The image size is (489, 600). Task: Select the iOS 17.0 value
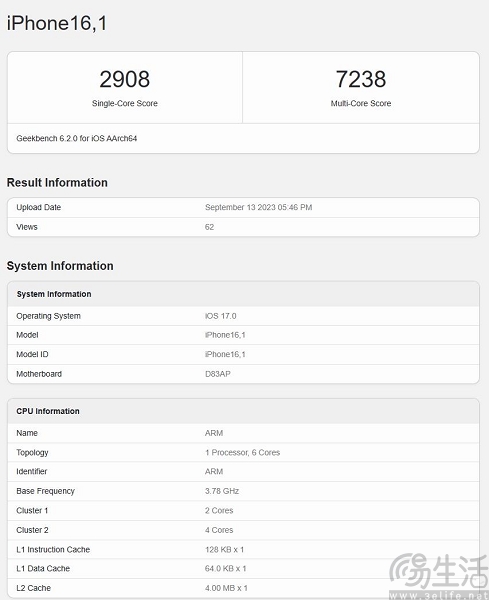pos(221,316)
